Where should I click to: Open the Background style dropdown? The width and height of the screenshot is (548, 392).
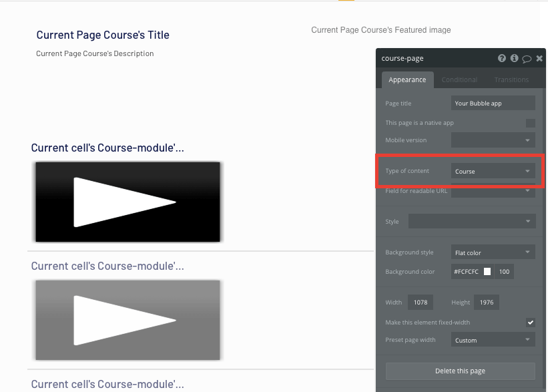pos(493,252)
